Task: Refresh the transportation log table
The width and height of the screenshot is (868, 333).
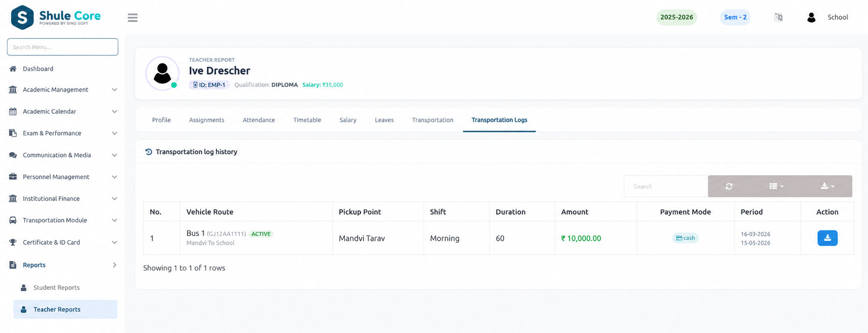Action: click(x=729, y=186)
